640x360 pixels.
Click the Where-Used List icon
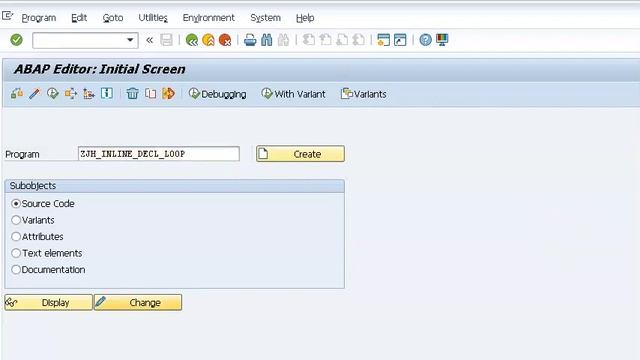(x=71, y=93)
